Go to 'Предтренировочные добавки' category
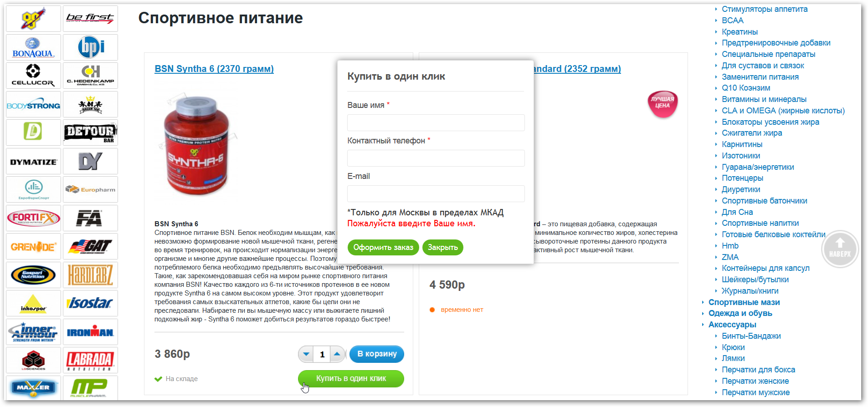The image size is (868, 407). pyautogui.click(x=776, y=43)
